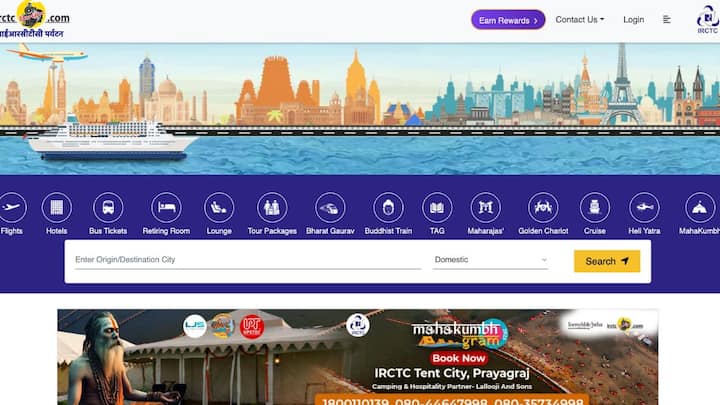Click the Lounge label text
Image resolution: width=720 pixels, height=405 pixels.
[x=219, y=231]
